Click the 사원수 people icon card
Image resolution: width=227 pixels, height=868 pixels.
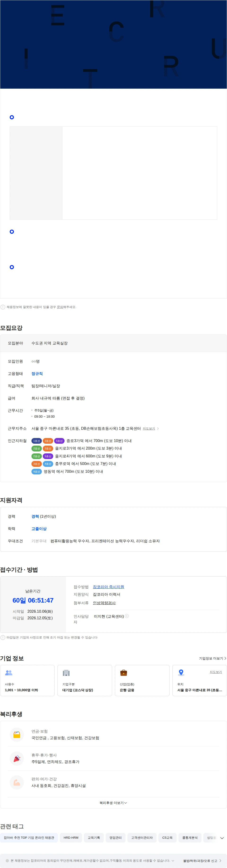point(27,680)
